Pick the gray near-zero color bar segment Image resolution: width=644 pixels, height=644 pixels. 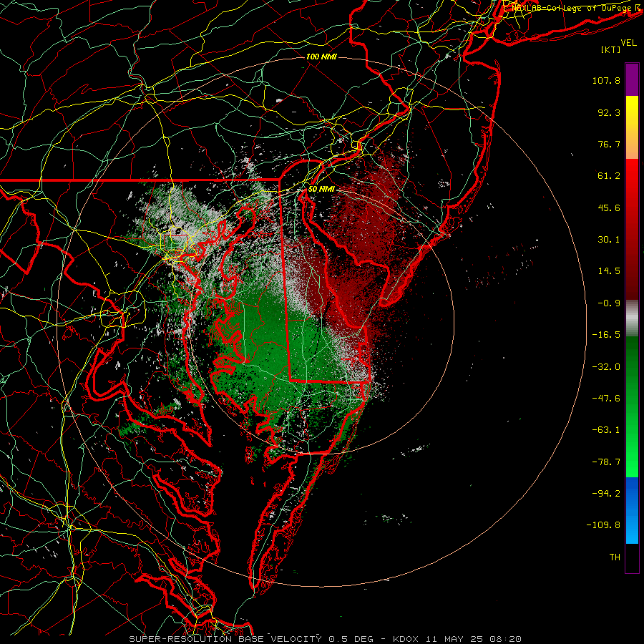pyautogui.click(x=632, y=317)
